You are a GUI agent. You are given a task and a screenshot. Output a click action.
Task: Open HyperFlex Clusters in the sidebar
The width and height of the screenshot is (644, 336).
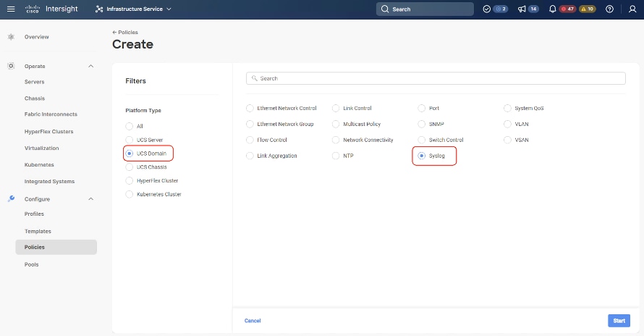point(49,132)
